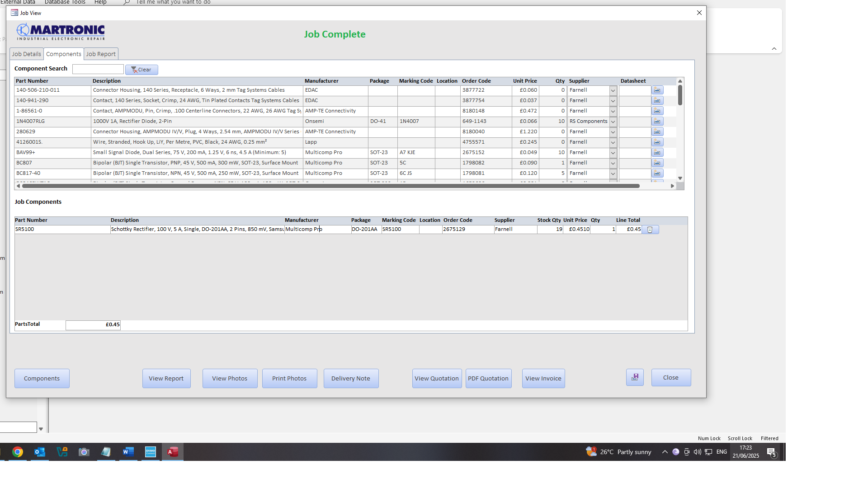Image resolution: width=868 pixels, height=488 pixels.
Task: Click the View Invoice button
Action: click(x=543, y=379)
